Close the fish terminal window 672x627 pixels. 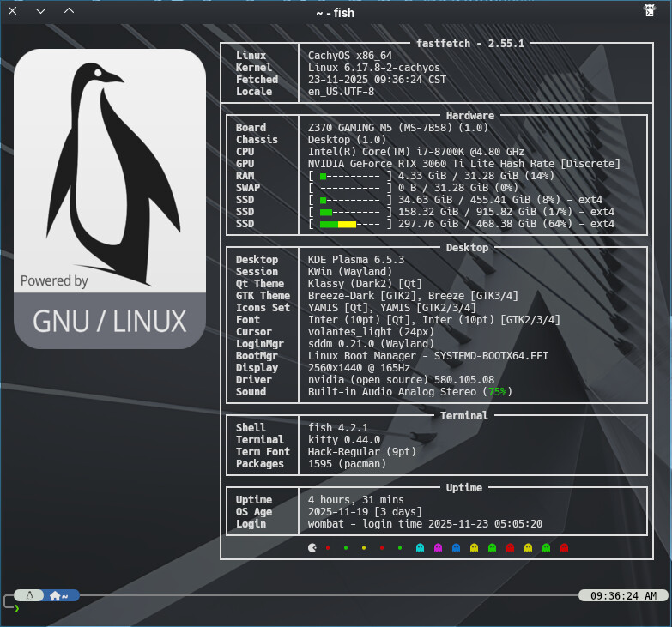point(13,11)
